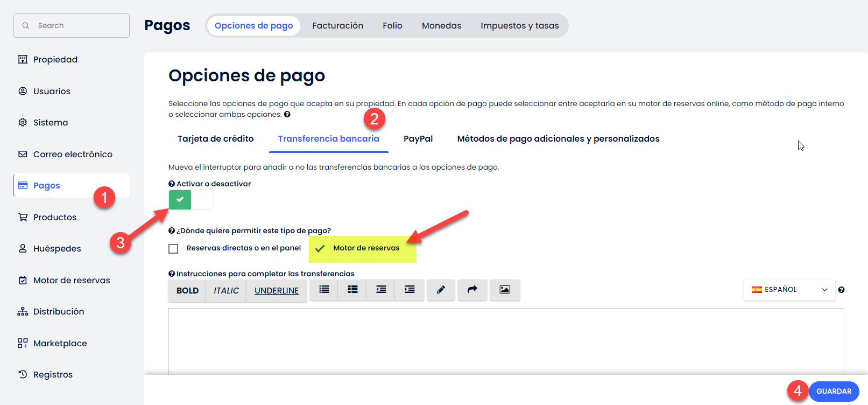Viewport: 868px width, 405px height.
Task: Toggle the bank transfer activation switch
Action: (190, 200)
